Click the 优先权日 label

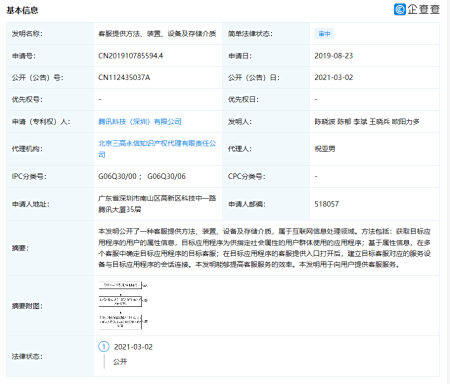pyautogui.click(x=243, y=100)
